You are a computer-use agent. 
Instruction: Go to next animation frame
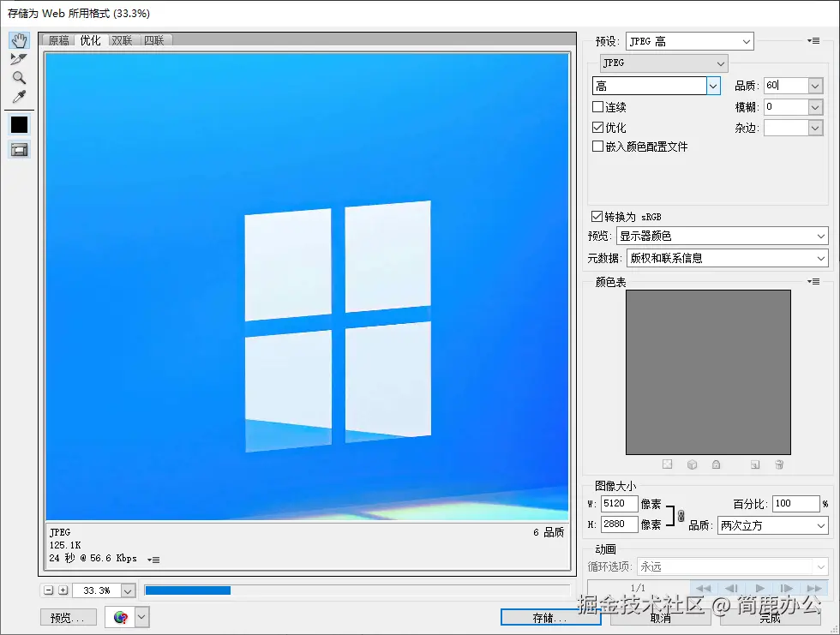787,589
